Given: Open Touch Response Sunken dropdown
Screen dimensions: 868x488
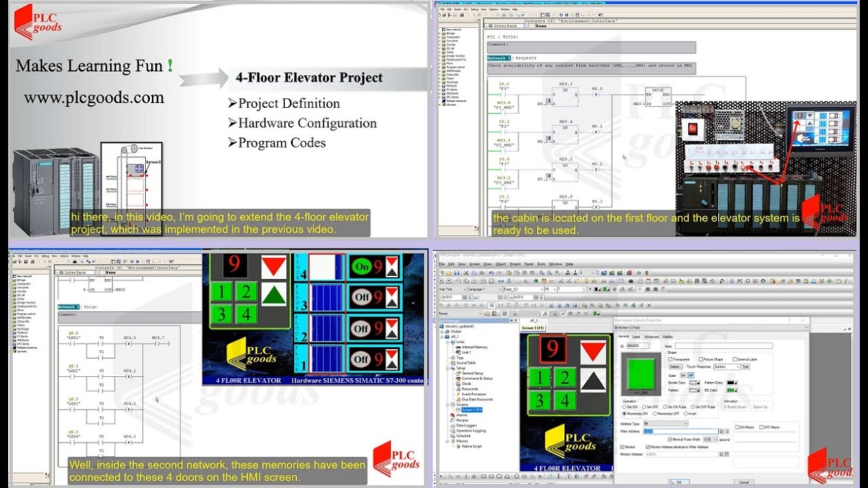Looking at the screenshot, I should click(x=727, y=367).
